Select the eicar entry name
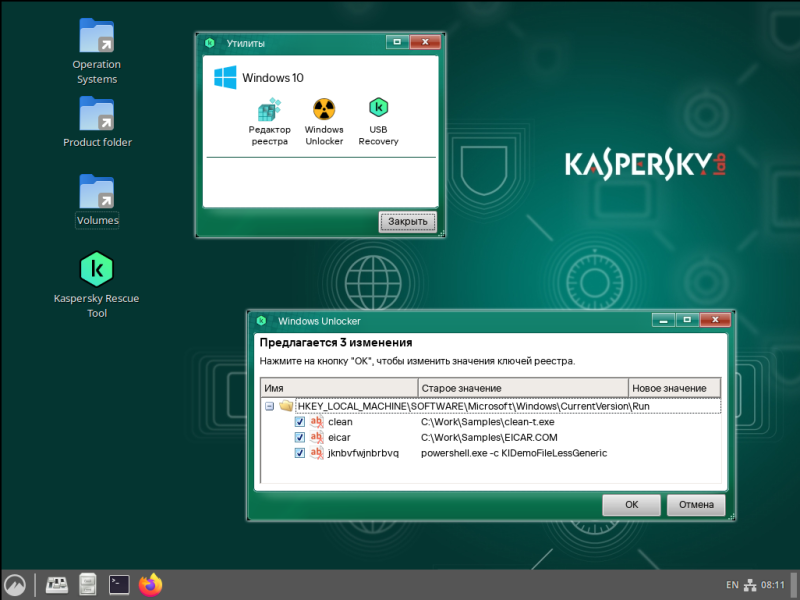Viewport: 800px width, 600px height. tap(339, 438)
